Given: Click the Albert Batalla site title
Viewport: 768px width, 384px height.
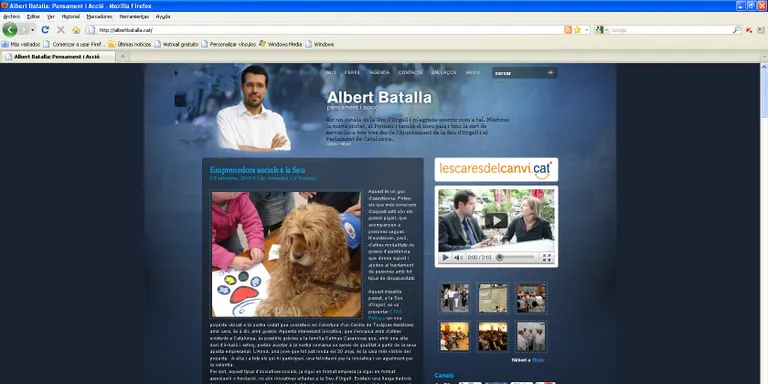Looking at the screenshot, I should click(x=379, y=97).
